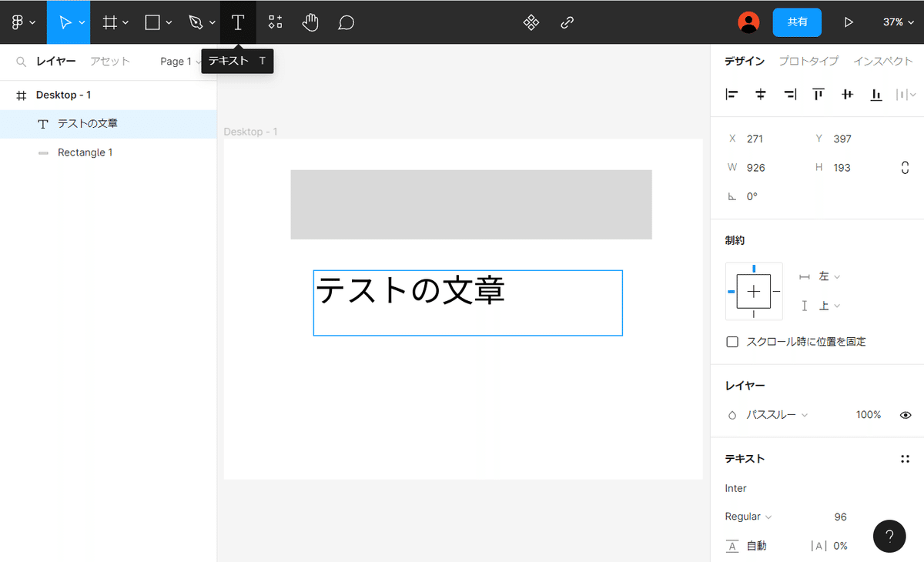Align right icon
Screen dimensions: 924x562
[x=790, y=95]
